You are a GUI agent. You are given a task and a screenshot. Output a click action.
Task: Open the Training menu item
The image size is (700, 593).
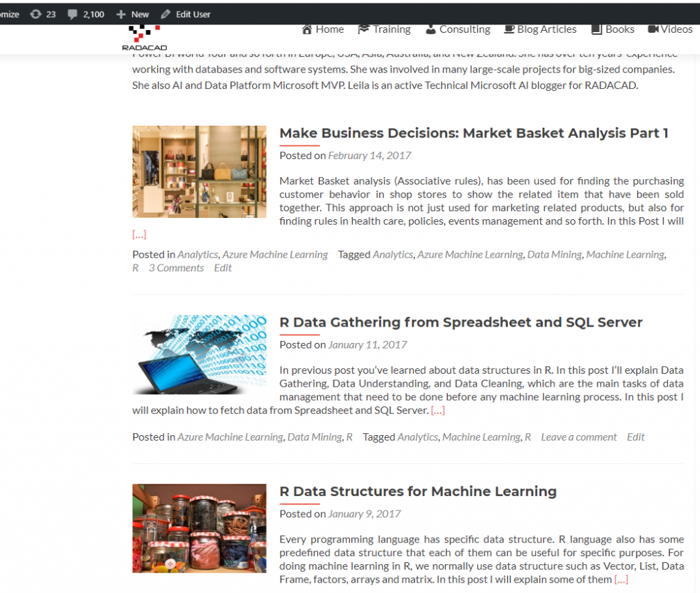pos(392,29)
